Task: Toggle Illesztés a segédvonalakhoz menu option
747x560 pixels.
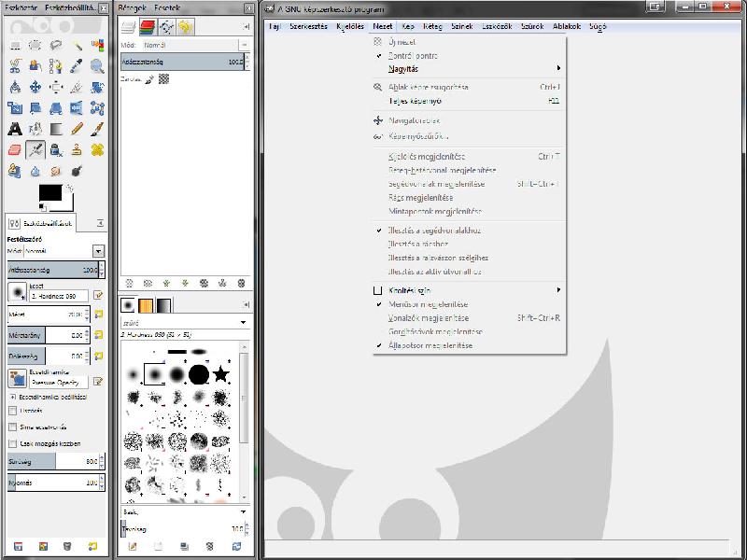Action: pos(467,231)
